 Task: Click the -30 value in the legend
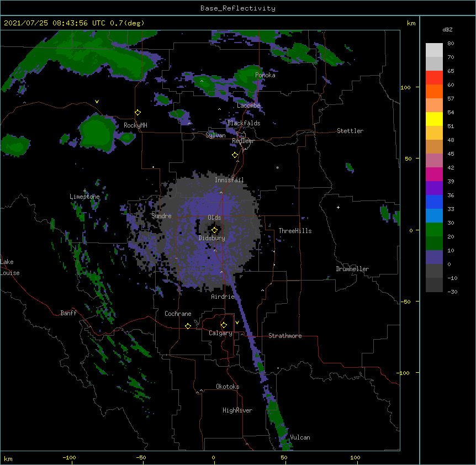pyautogui.click(x=452, y=292)
